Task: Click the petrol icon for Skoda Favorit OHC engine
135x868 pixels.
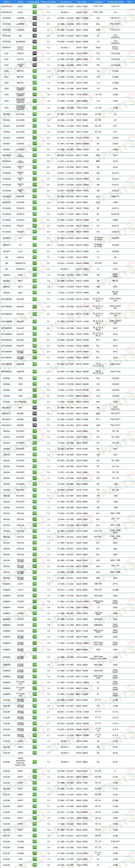Action: point(35,454)
